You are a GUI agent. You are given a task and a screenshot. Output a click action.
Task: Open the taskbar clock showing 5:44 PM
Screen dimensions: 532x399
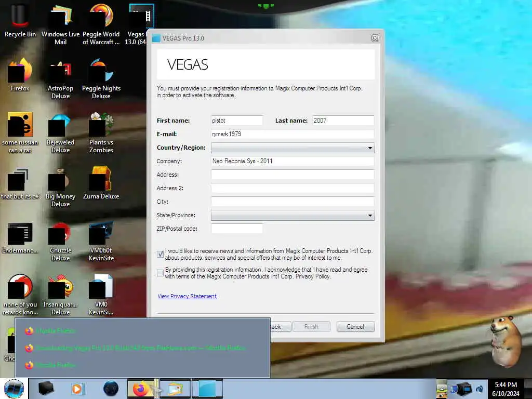point(506,389)
